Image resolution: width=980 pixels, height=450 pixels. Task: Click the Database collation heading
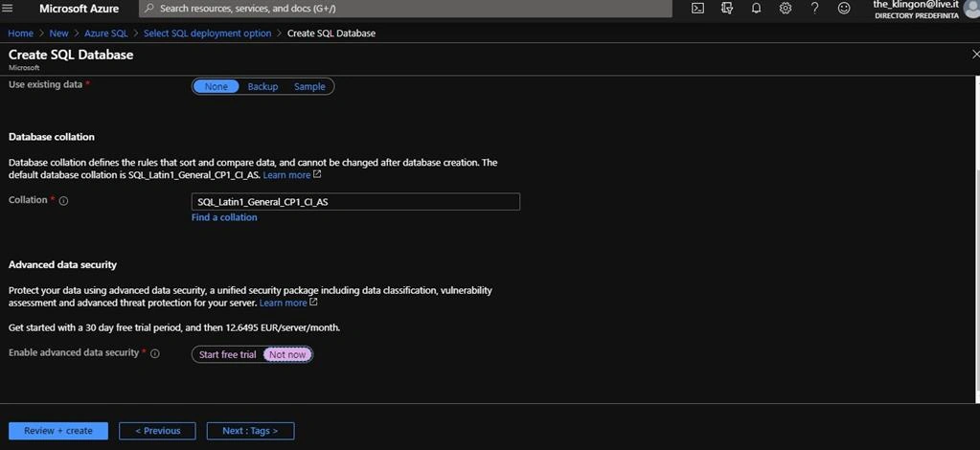[x=51, y=137]
